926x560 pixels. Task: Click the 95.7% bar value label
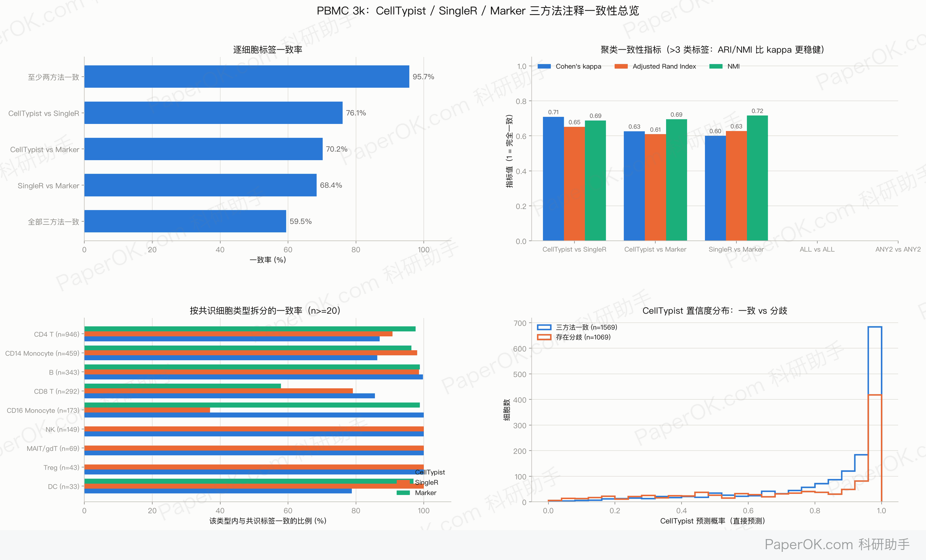(x=423, y=77)
